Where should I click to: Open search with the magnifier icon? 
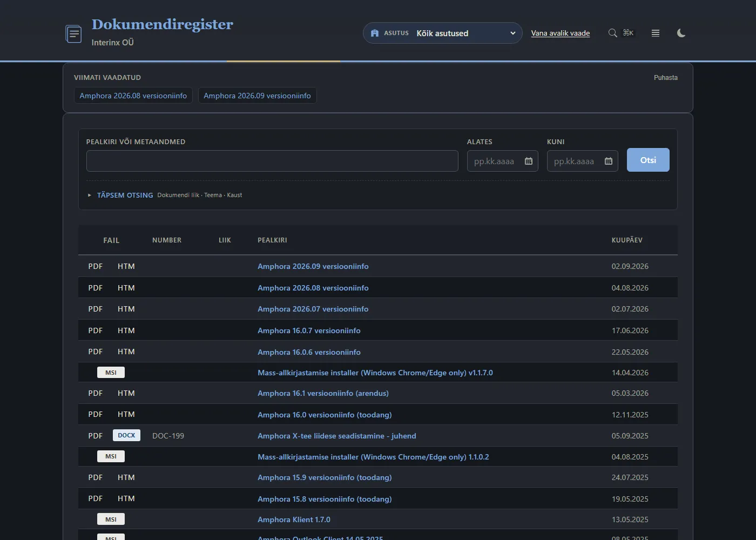coord(612,33)
